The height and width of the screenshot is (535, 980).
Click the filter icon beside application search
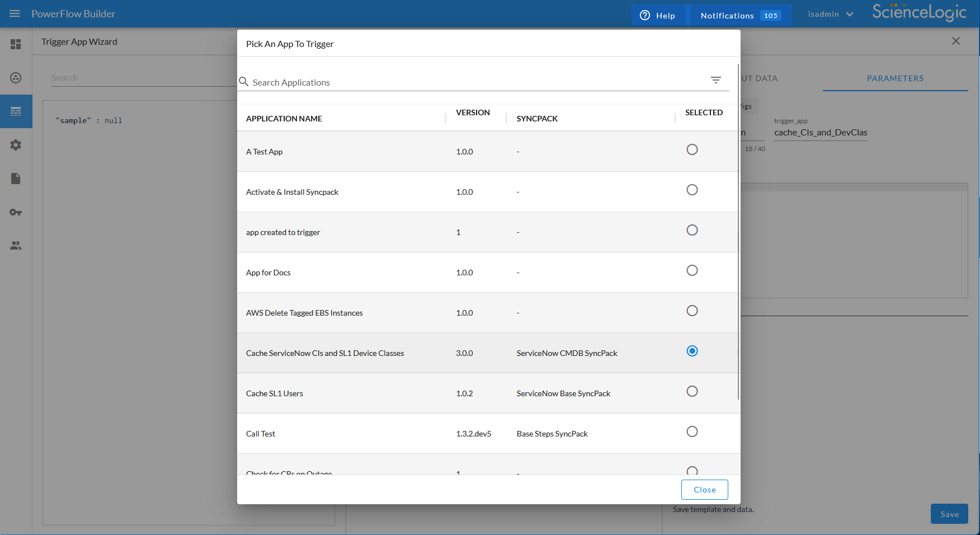pos(715,80)
